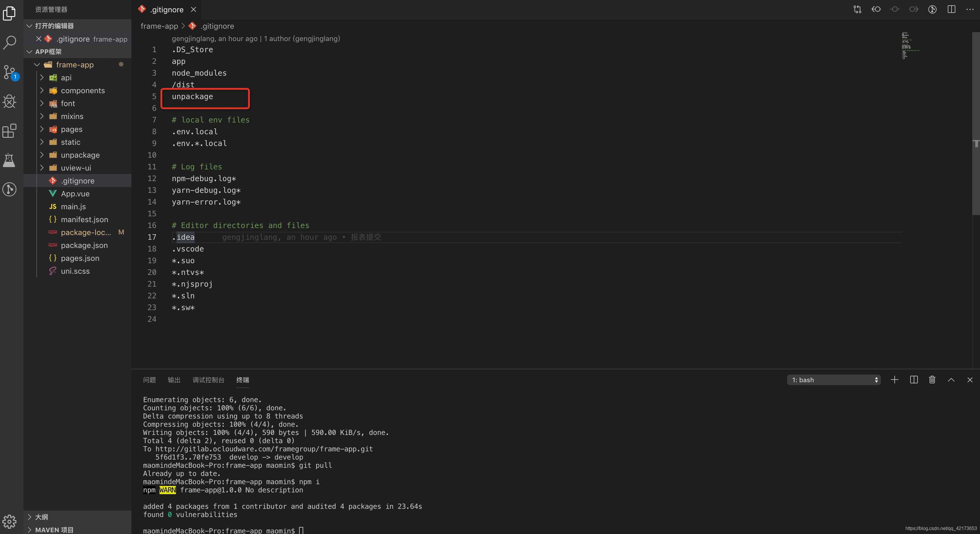Expand the api folder
Image resolution: width=980 pixels, height=534 pixels.
(x=42, y=78)
